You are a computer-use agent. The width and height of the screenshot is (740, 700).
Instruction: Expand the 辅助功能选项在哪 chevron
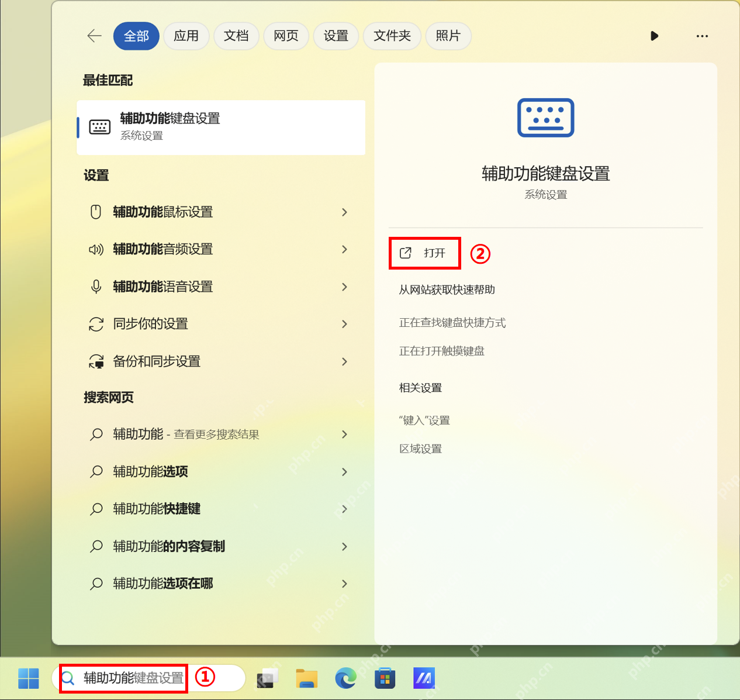click(344, 584)
